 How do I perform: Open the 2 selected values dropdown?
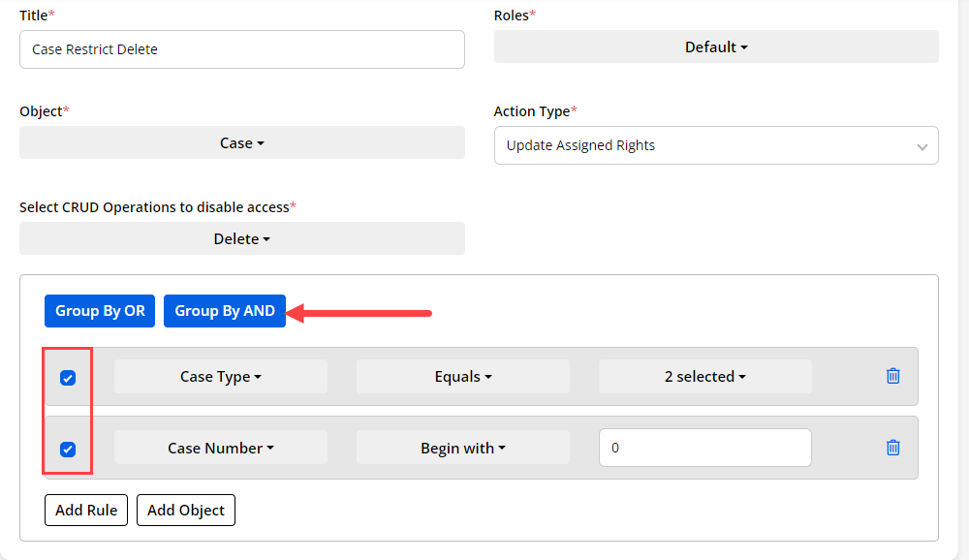coord(704,377)
